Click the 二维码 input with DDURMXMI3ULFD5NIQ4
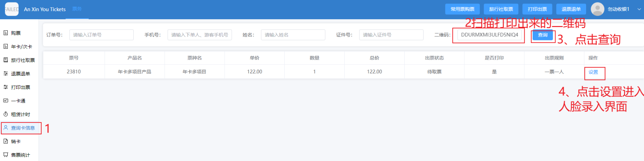 (x=489, y=35)
